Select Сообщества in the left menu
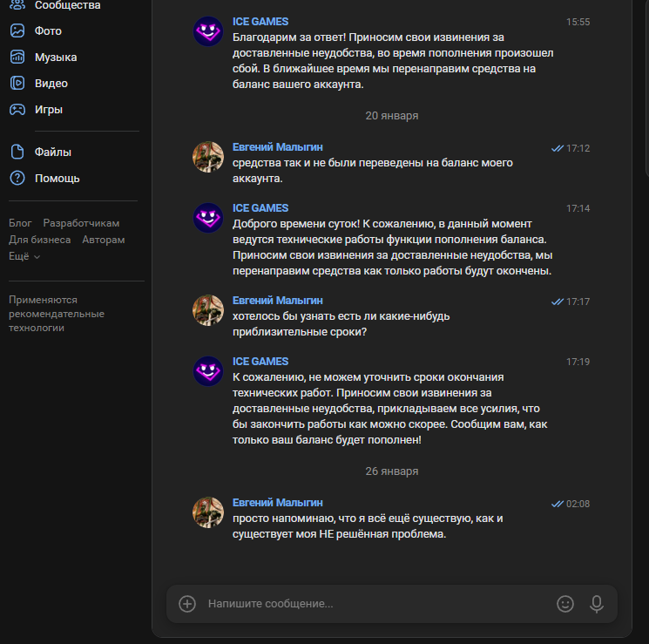The width and height of the screenshot is (649, 644). (66, 6)
